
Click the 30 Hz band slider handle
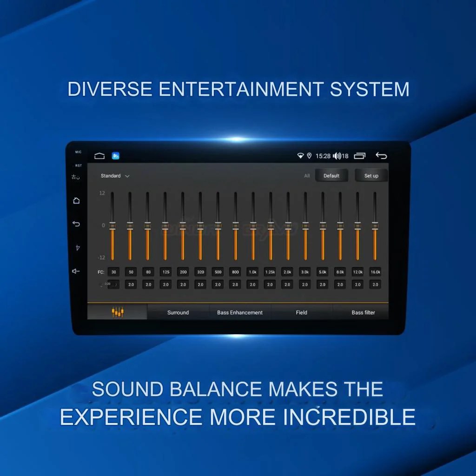(112, 226)
